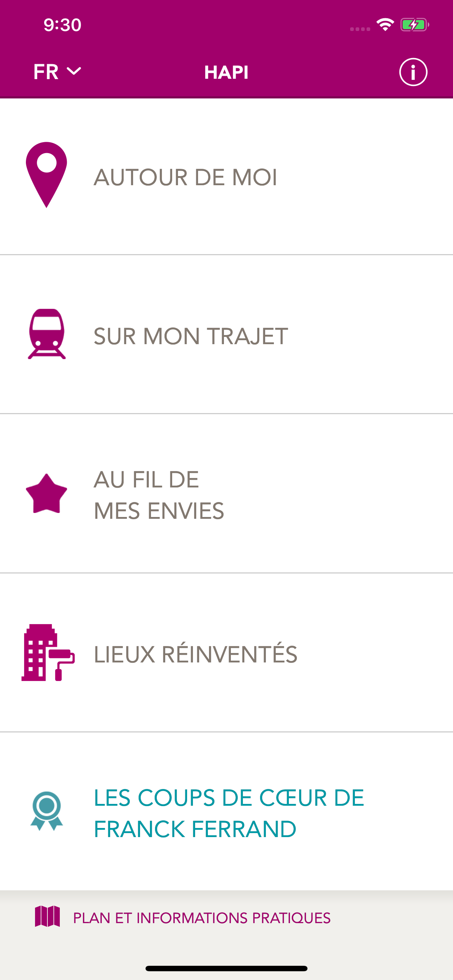
Task: Select Sur mon trajet menu entry
Action: [x=191, y=336]
